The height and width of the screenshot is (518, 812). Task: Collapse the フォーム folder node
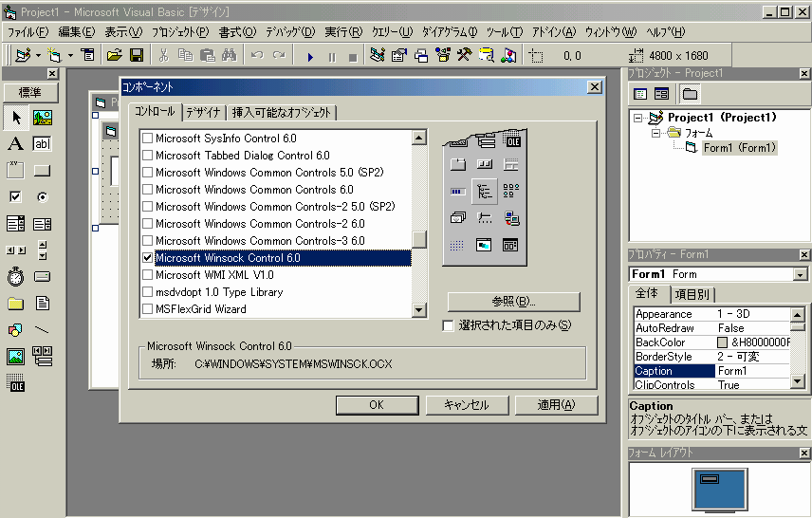pyautogui.click(x=655, y=133)
